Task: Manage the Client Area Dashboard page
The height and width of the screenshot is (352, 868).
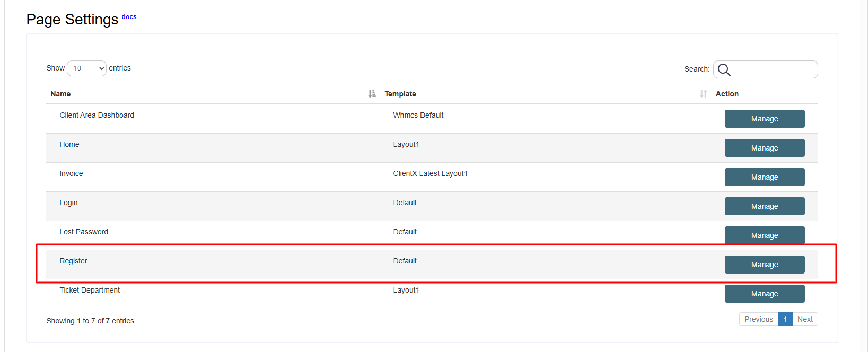Action: pos(764,119)
